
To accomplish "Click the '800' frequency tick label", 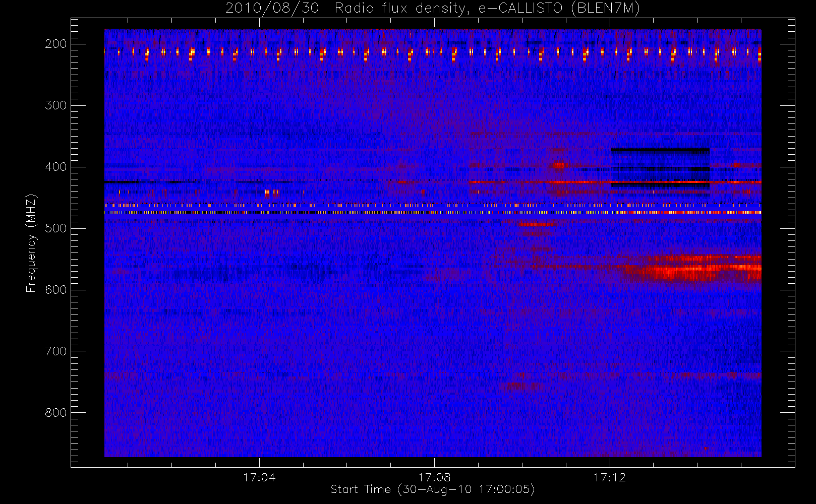I will [x=56, y=413].
